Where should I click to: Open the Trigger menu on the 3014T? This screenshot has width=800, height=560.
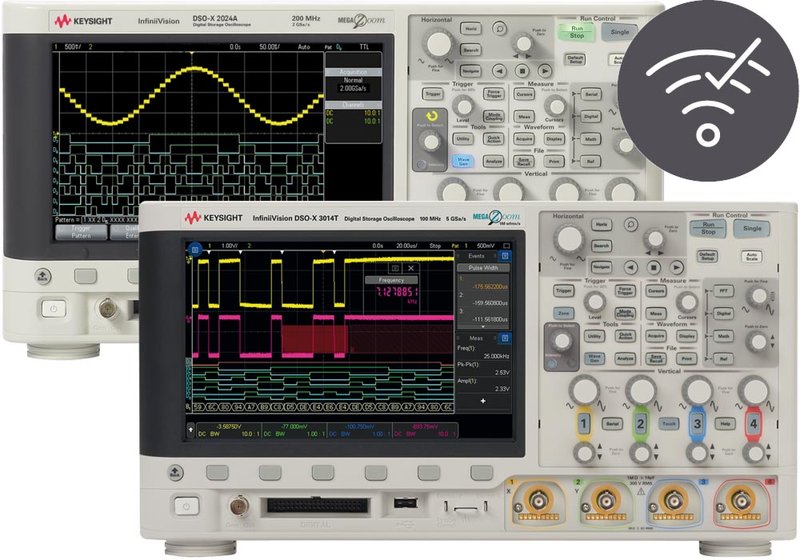point(563,291)
